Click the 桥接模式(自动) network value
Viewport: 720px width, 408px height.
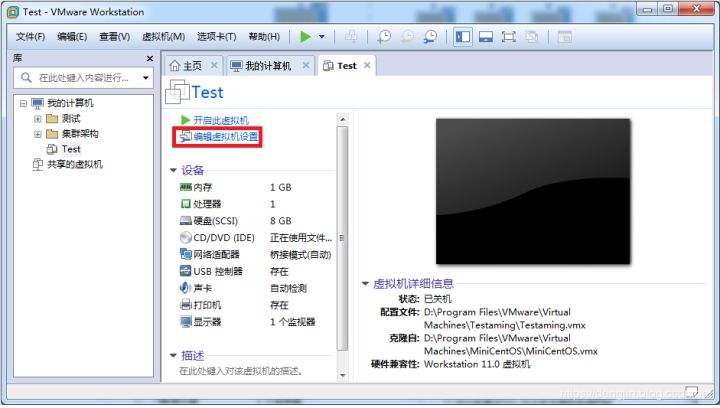[x=300, y=255]
